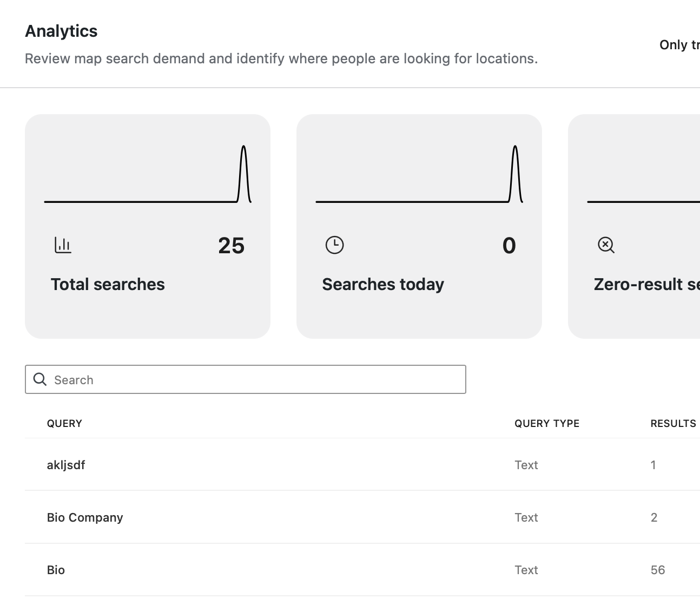The width and height of the screenshot is (700, 605).
Task: Click the Total searches sparkline graph
Action: click(147, 174)
